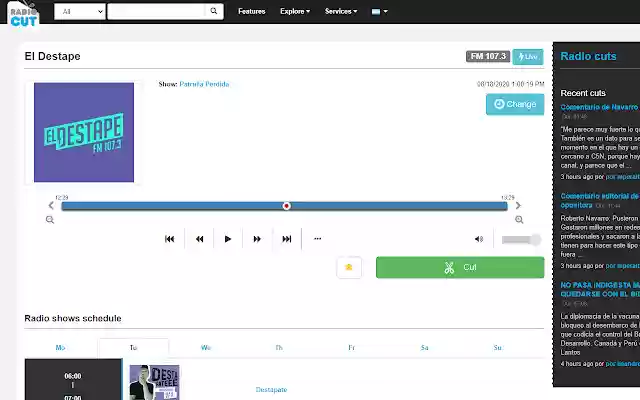
Task: Open the Patrulla Perdida show link
Action: [x=204, y=84]
